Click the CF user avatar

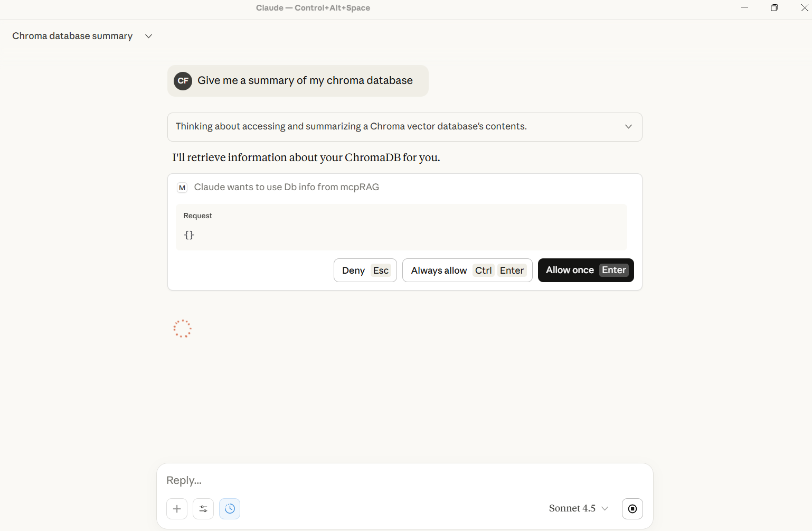[183, 81]
